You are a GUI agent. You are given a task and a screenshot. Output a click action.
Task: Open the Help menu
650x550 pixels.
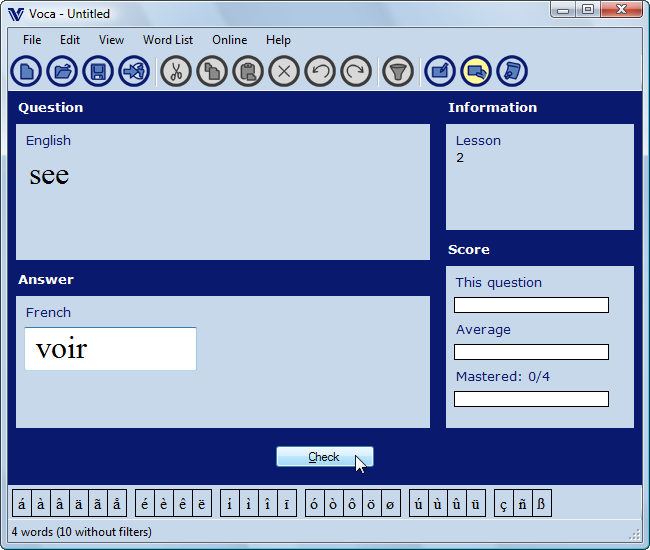pos(278,40)
